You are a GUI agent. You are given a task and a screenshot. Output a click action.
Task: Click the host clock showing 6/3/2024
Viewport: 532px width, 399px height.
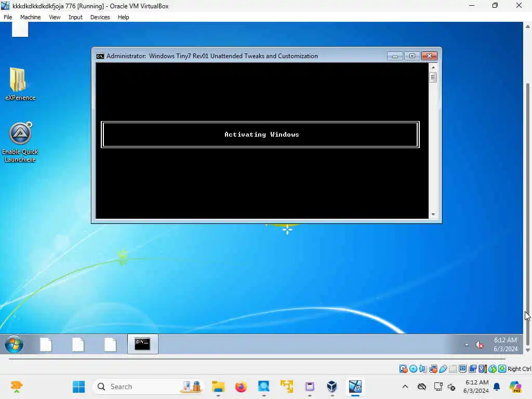(476, 387)
